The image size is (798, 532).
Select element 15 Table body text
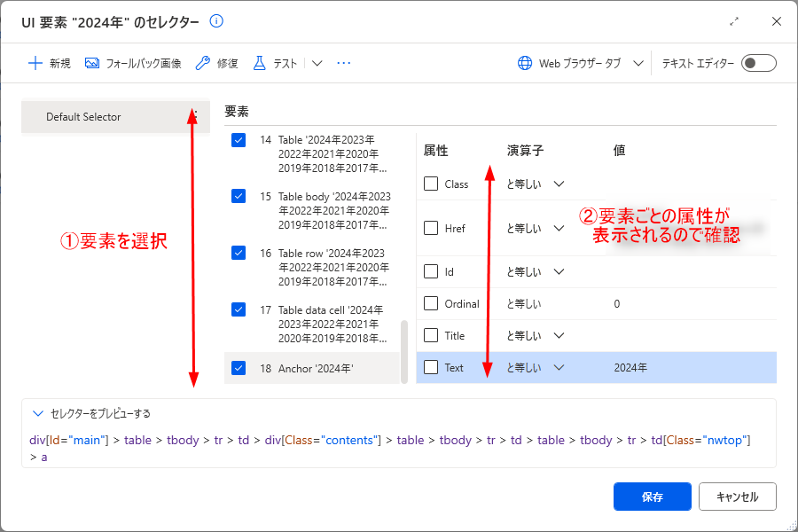(334, 210)
